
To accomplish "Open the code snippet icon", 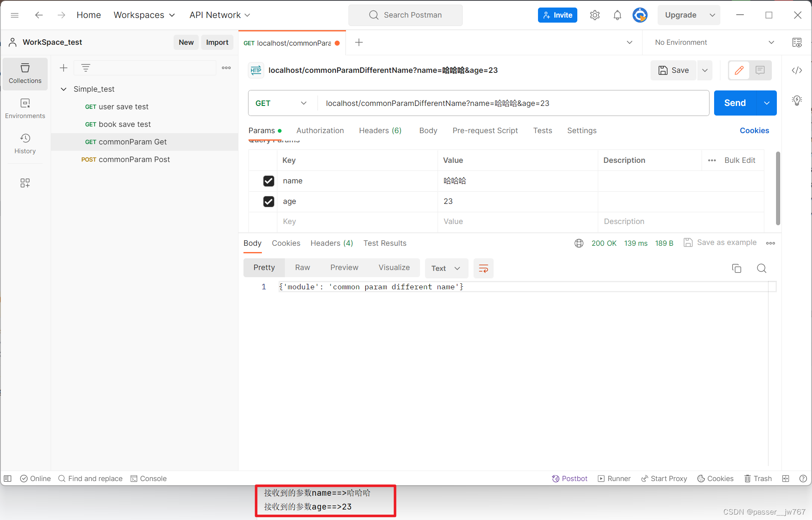I will click(x=797, y=70).
